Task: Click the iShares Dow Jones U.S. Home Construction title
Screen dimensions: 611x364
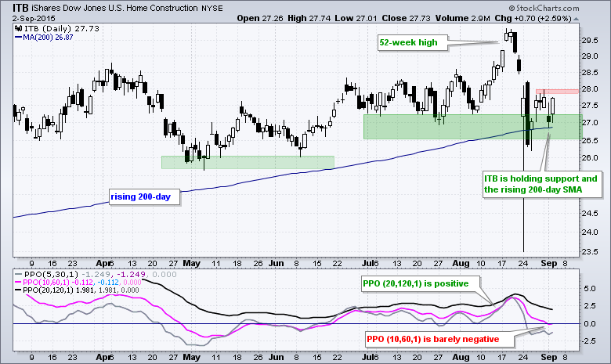Action: coord(114,8)
